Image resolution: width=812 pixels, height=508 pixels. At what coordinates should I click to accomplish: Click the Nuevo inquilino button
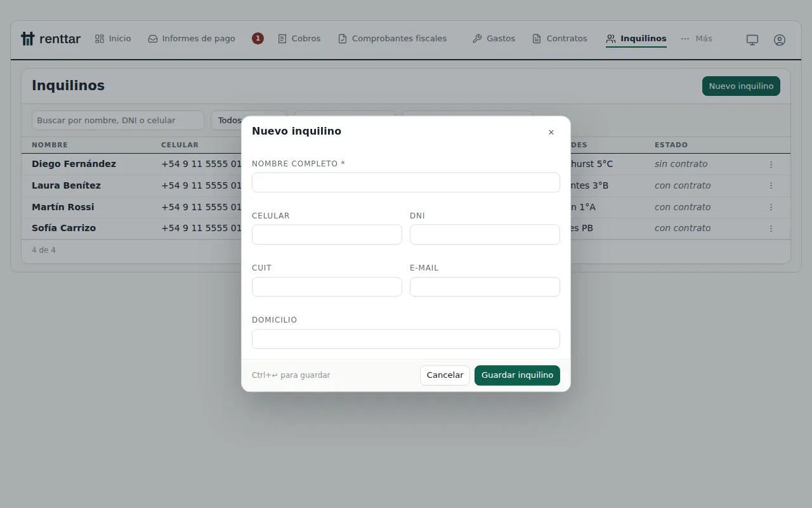point(741,86)
